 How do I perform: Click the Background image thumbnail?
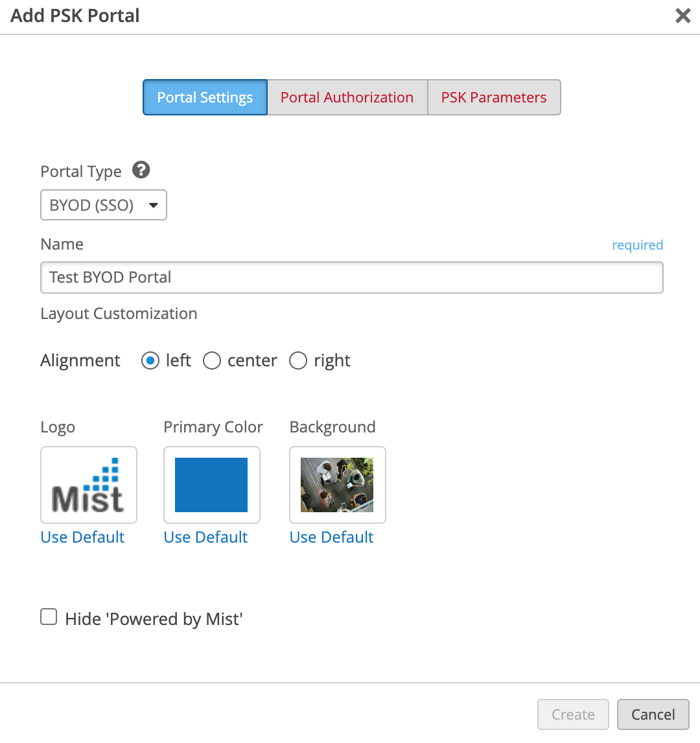pos(337,485)
